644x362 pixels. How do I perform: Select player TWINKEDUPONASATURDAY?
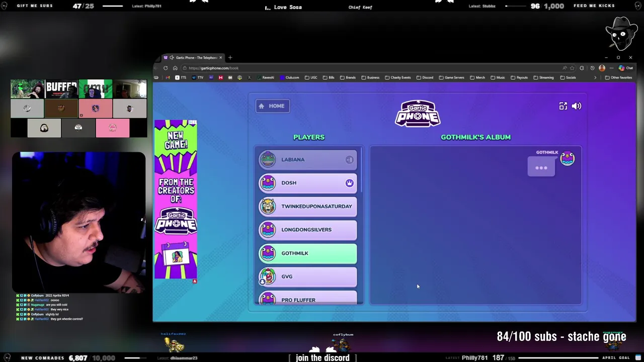308,206
